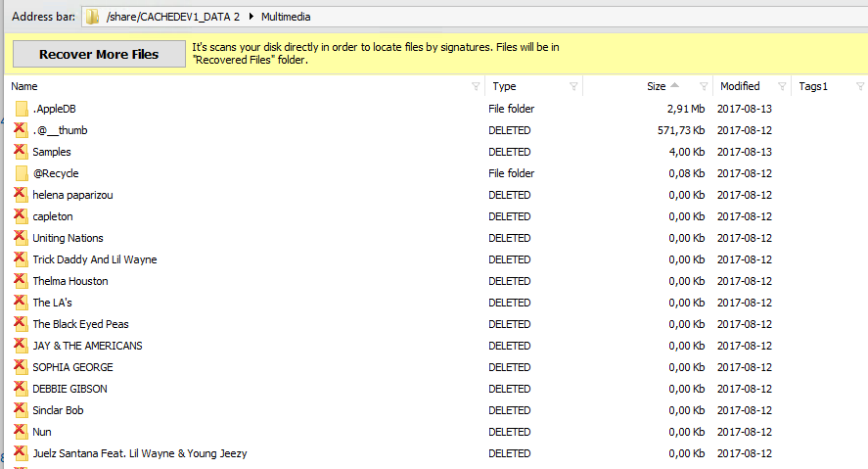The height and width of the screenshot is (469, 868).
Task: Select The Black Eyed Peas entry
Action: (x=80, y=325)
